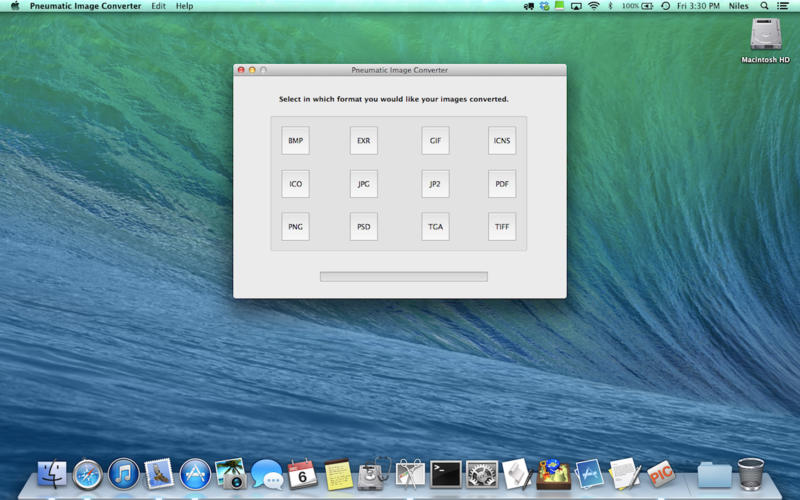Image resolution: width=800 pixels, height=500 pixels.
Task: Open the Pneumatic Image Converter app menu
Action: click(x=85, y=6)
